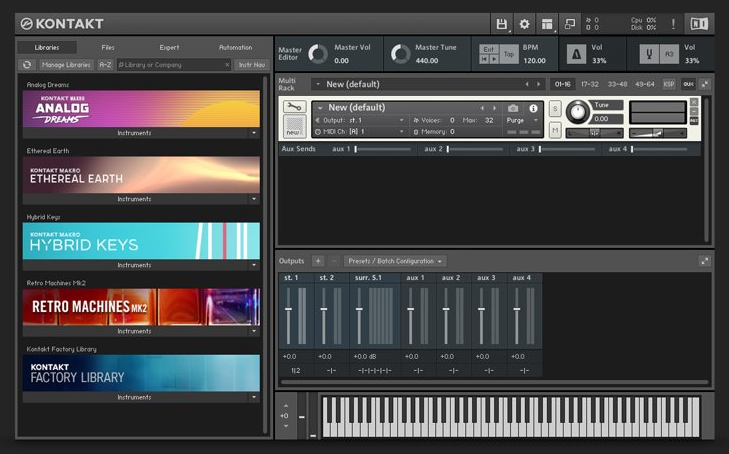
Task: Click Instr Nav button
Action: tap(252, 65)
